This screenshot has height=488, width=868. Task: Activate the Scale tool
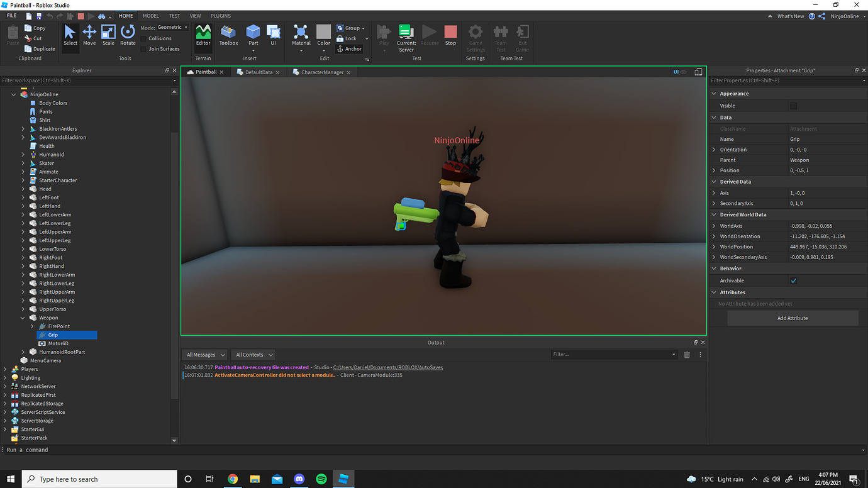pyautogui.click(x=108, y=35)
